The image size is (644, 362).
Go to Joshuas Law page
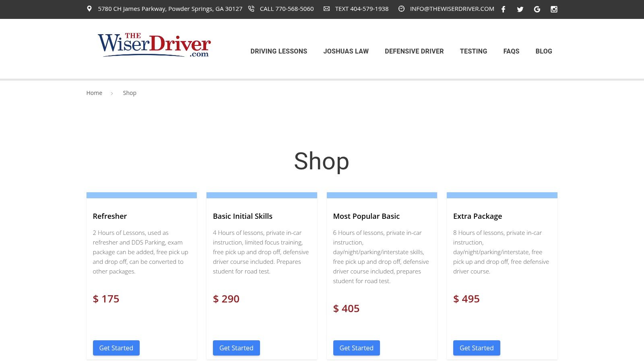(x=346, y=51)
